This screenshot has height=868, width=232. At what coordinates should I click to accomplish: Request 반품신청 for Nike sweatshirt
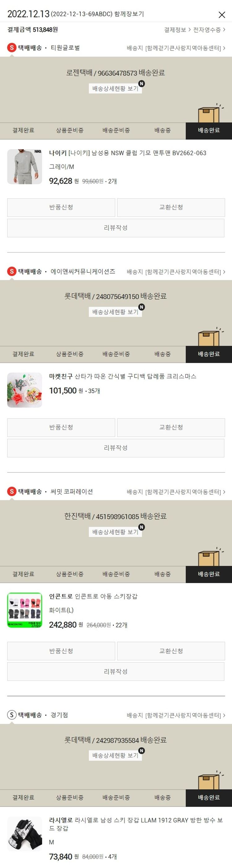pos(61,207)
